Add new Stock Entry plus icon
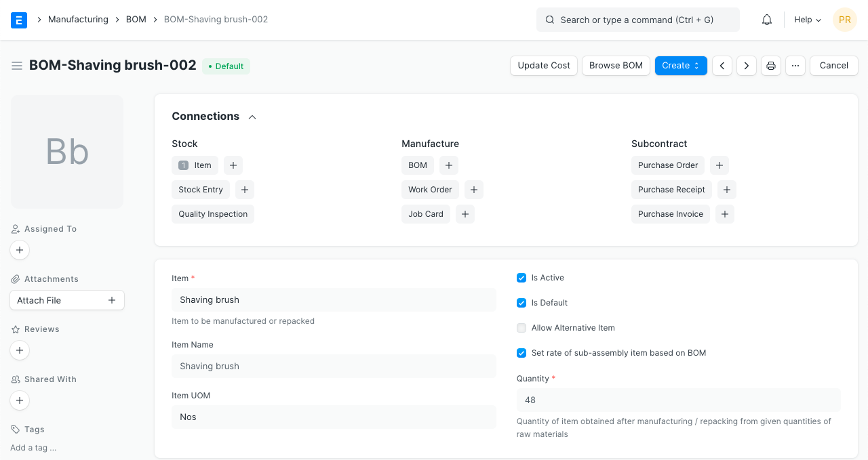 tap(245, 190)
